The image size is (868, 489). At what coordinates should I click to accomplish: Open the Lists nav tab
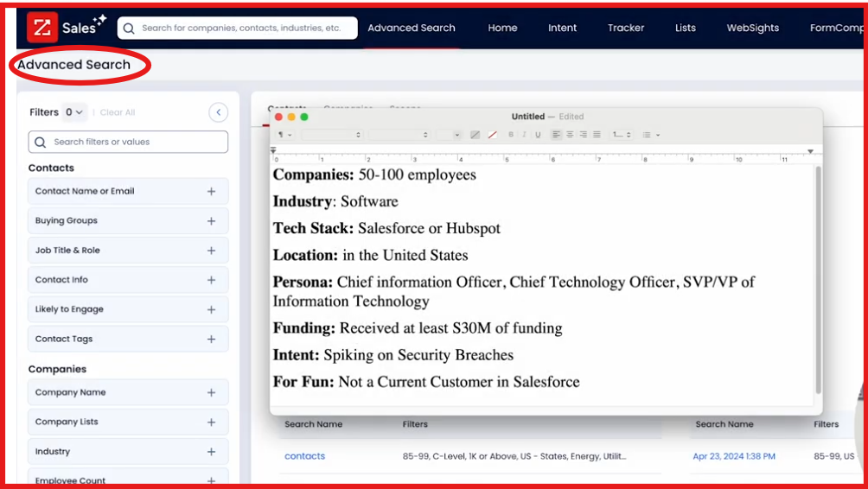click(686, 28)
